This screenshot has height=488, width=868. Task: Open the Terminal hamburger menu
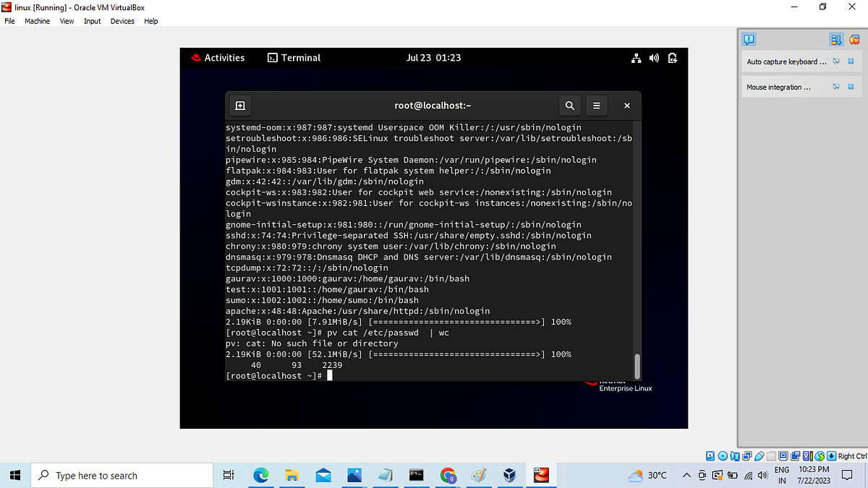point(596,106)
